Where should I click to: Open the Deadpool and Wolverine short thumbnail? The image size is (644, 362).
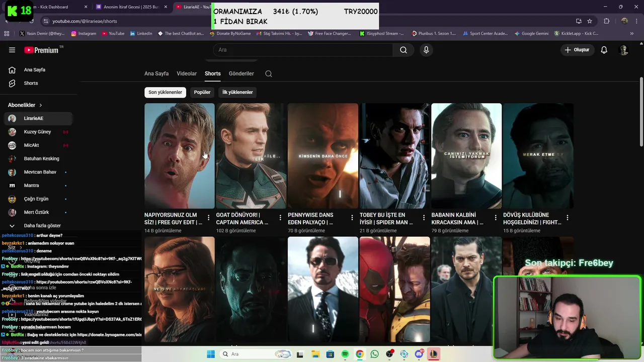click(395, 289)
